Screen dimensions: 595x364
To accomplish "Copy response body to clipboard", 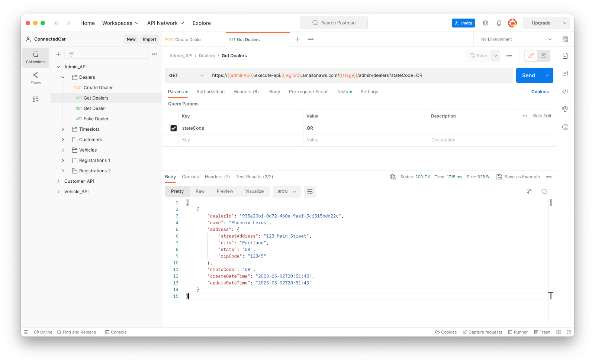I will (x=530, y=192).
